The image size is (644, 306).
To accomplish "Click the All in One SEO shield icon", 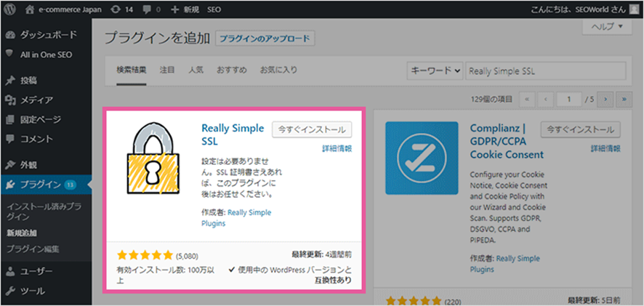I will (11, 55).
